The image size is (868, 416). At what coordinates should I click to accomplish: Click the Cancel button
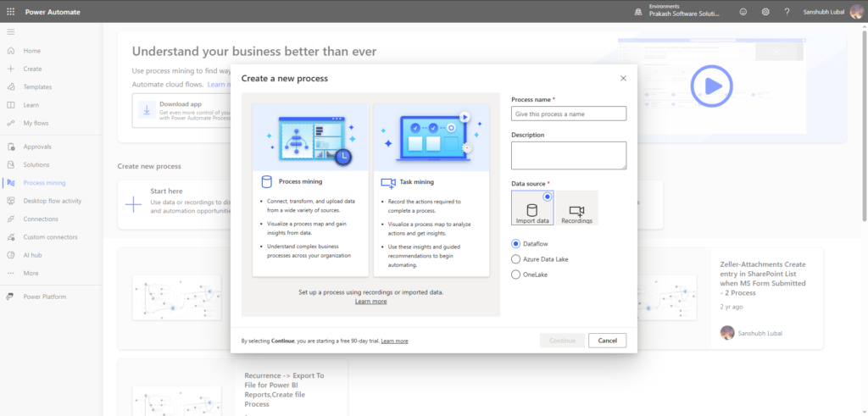point(607,341)
